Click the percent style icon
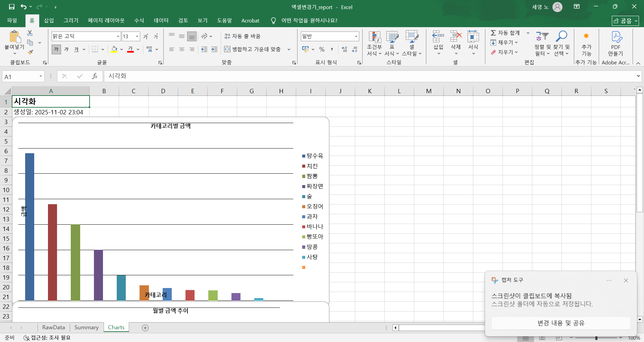This screenshot has height=342, width=644. point(322,49)
